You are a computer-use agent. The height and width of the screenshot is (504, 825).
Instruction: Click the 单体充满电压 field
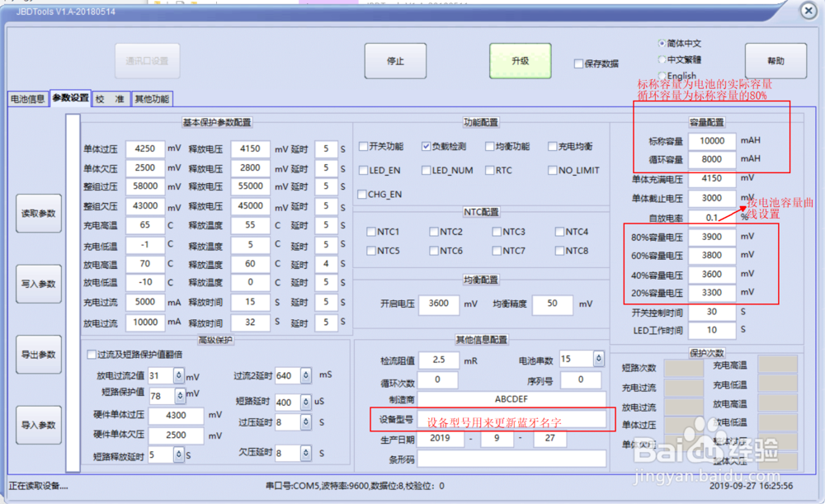click(712, 179)
